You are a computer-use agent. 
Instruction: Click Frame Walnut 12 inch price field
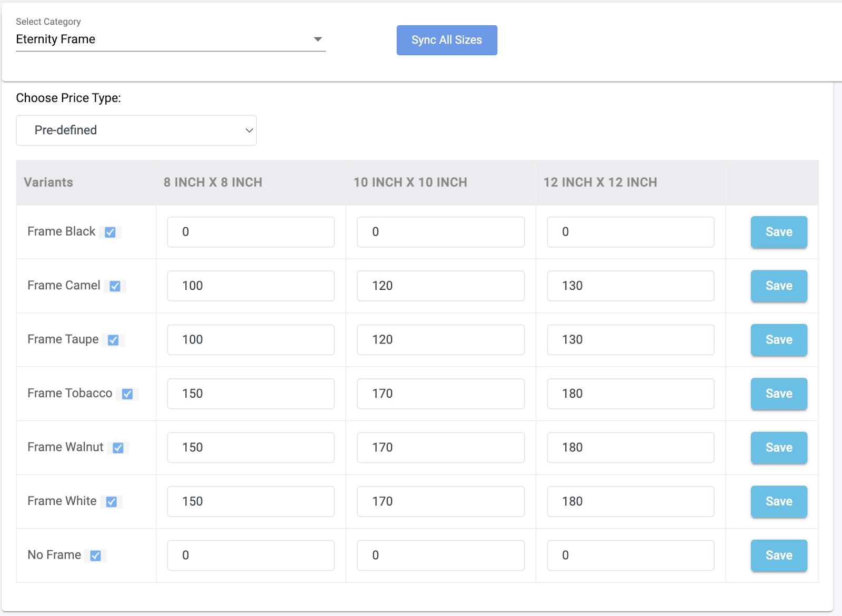(x=630, y=448)
